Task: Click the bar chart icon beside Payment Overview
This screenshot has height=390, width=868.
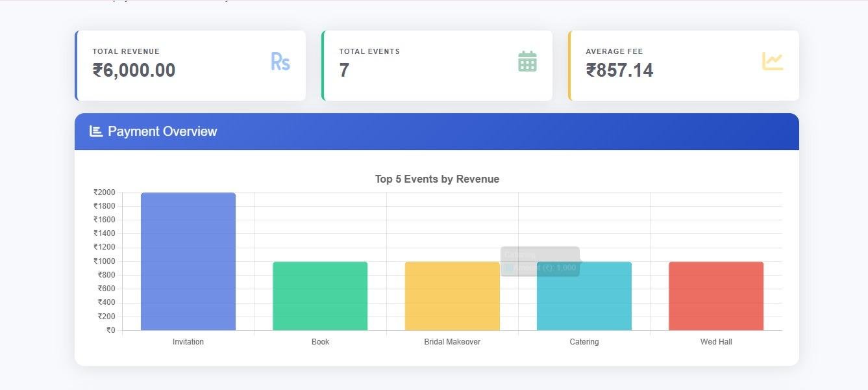Action: (x=96, y=131)
